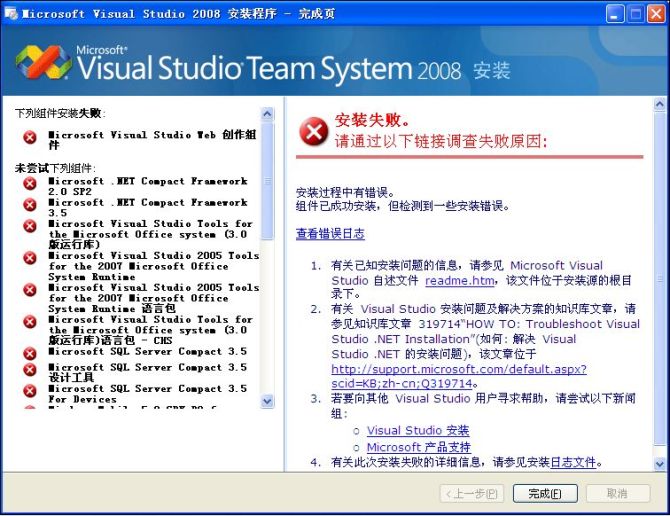Minimize the installer window
The width and height of the screenshot is (670, 516).
click(614, 14)
